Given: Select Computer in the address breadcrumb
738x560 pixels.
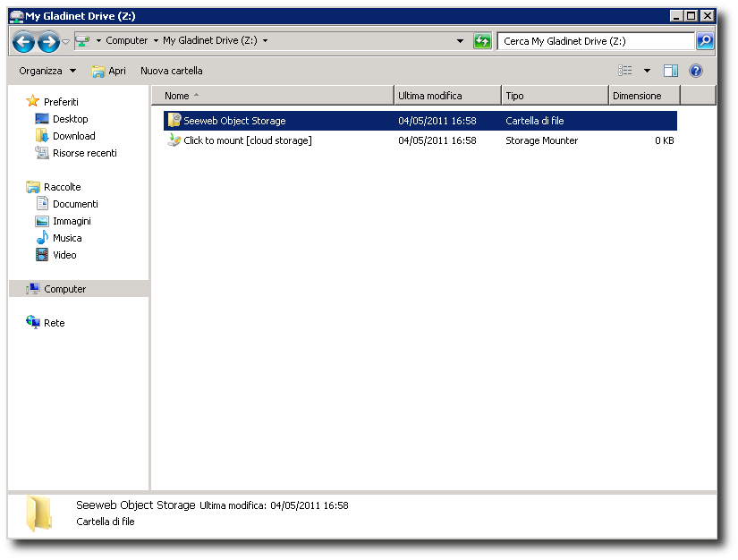Looking at the screenshot, I should (127, 41).
